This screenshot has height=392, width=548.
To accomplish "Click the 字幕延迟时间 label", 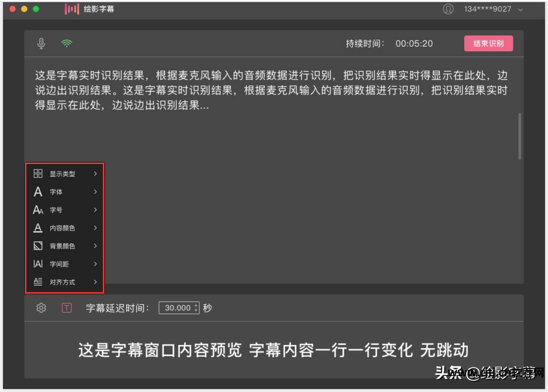I will click(118, 308).
